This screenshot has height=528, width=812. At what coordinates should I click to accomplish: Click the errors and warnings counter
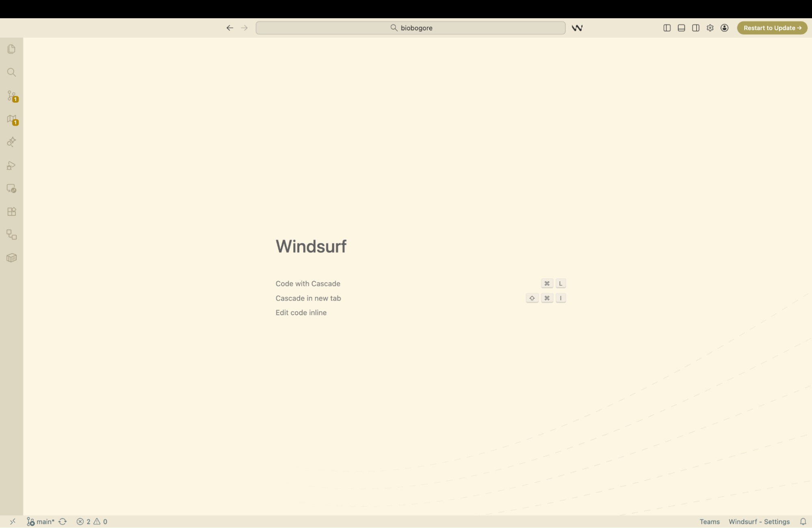[91, 521]
